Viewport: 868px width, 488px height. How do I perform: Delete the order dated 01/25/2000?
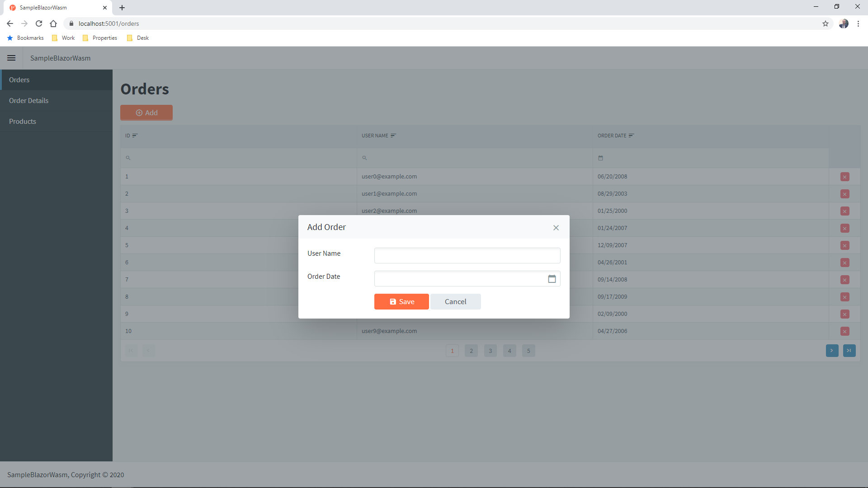coord(844,211)
